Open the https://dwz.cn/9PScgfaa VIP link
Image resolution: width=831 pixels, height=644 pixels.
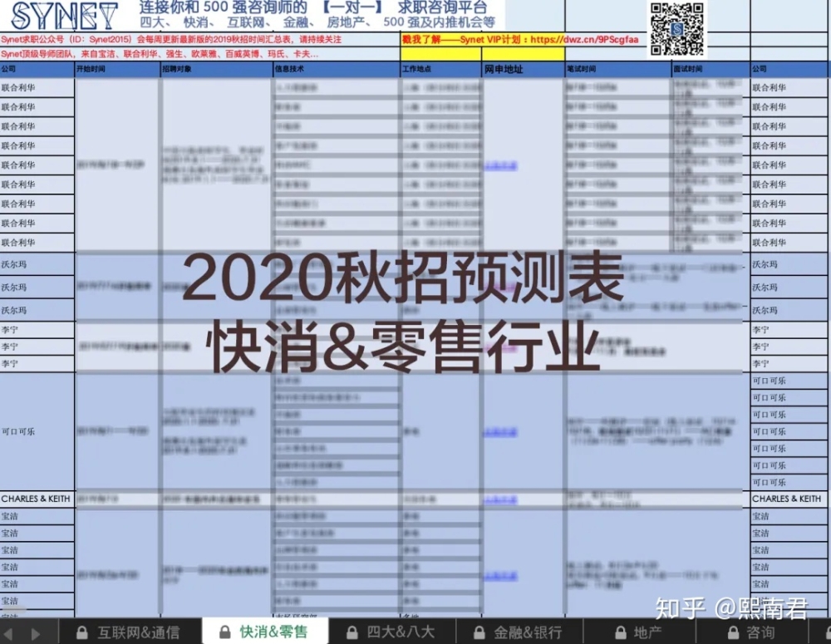coord(584,40)
